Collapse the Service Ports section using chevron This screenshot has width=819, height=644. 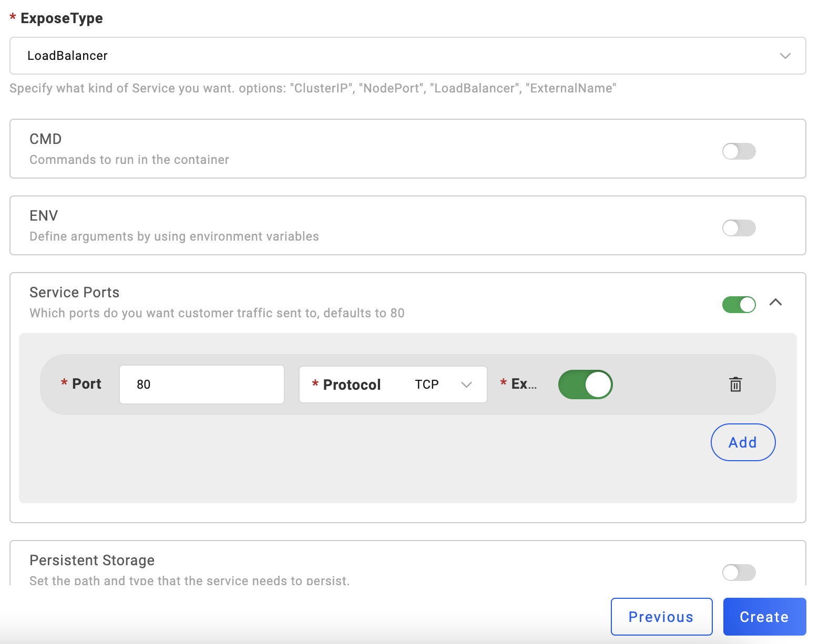pos(775,303)
